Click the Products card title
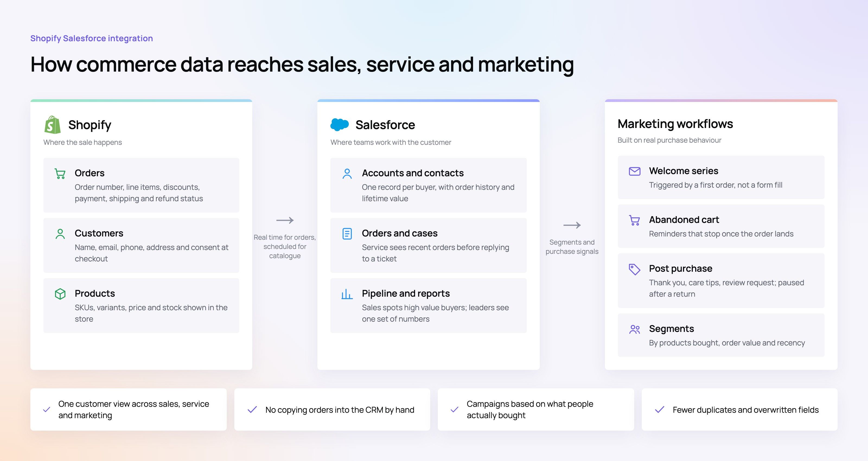The width and height of the screenshot is (868, 461). [95, 293]
